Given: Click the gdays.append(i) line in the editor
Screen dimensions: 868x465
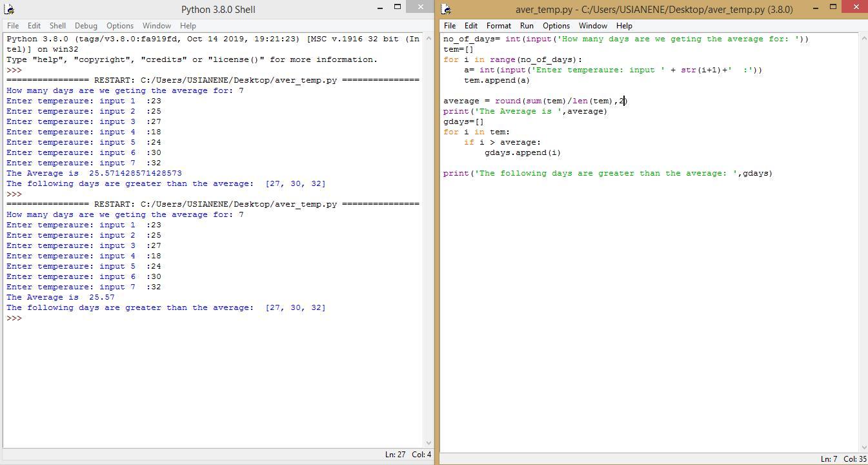Looking at the screenshot, I should (522, 153).
